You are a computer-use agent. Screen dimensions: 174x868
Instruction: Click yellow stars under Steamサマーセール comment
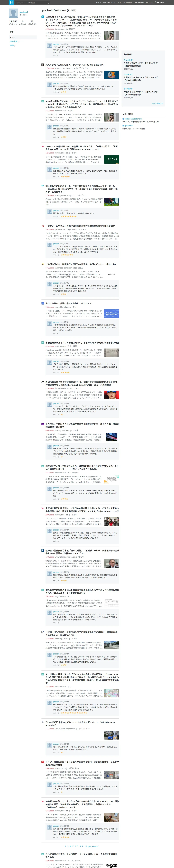click(x=69, y=216)
